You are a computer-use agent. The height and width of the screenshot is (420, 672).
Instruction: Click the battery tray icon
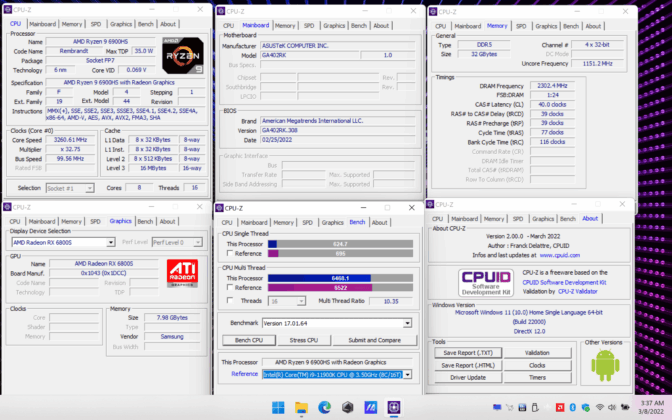pyautogui.click(x=625, y=407)
